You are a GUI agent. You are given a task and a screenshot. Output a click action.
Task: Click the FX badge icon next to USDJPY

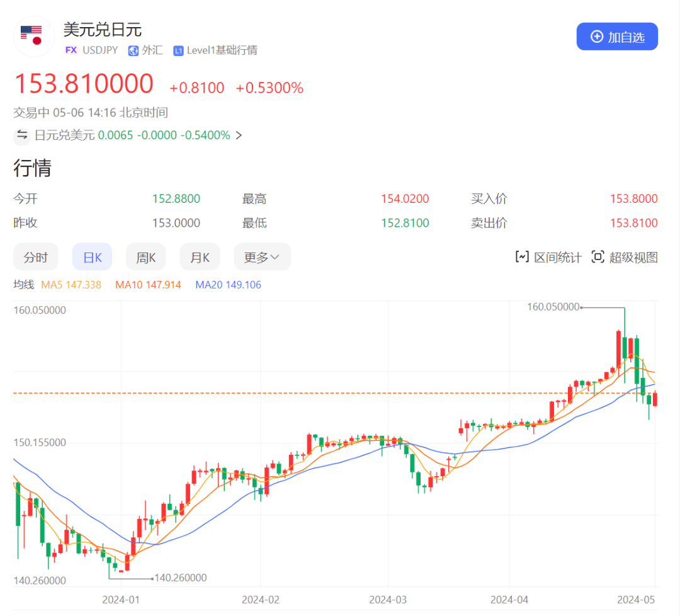pos(71,50)
